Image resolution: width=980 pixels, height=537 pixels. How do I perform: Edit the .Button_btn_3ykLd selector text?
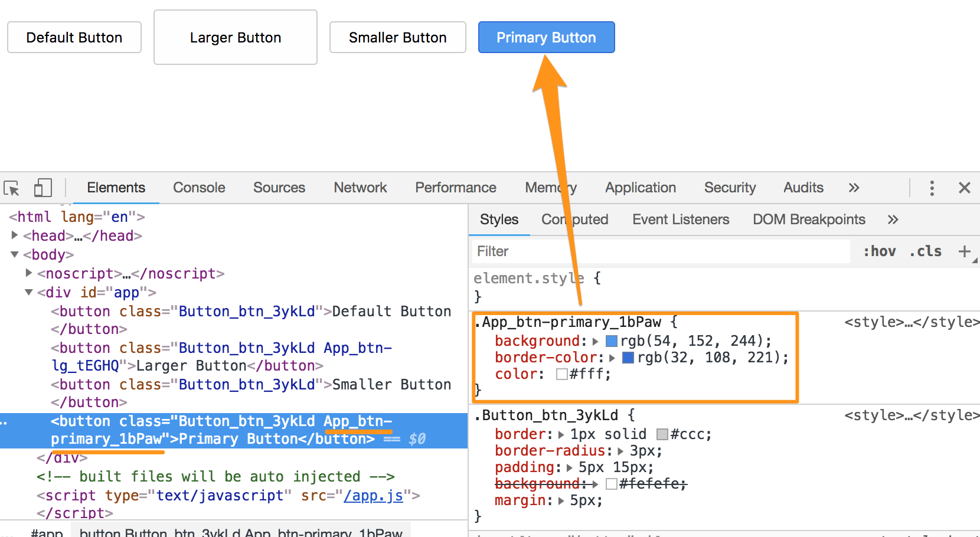coord(546,415)
